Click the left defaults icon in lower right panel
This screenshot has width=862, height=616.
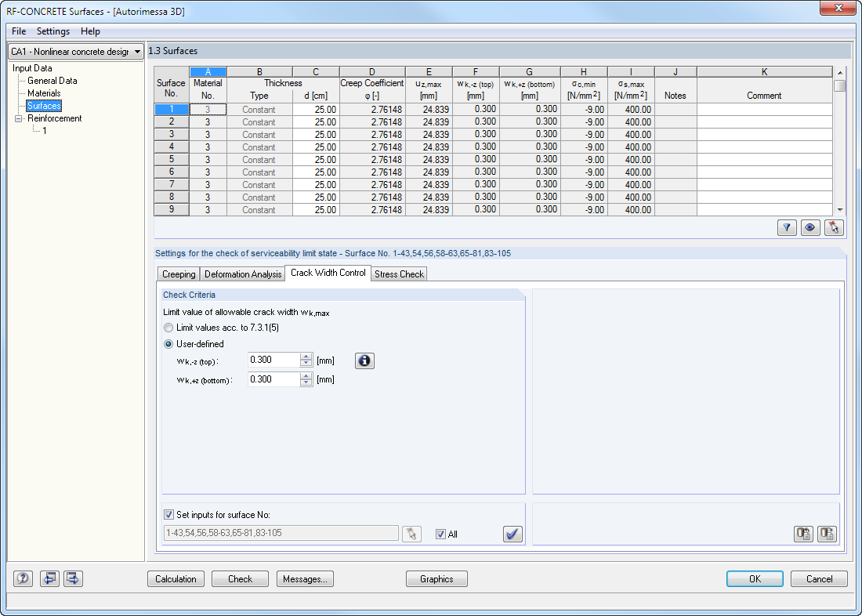(803, 534)
